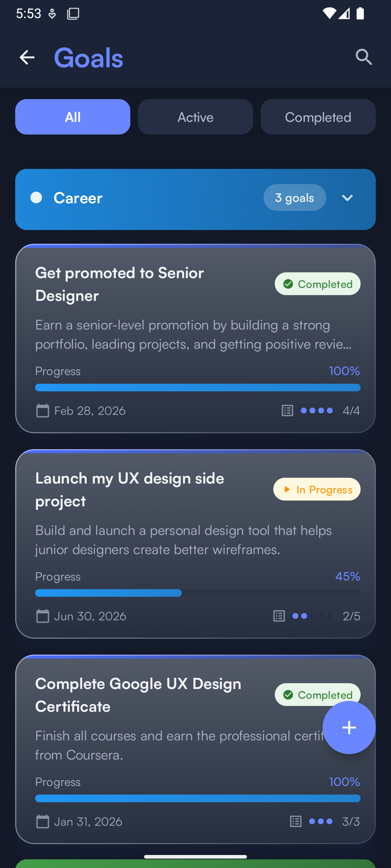Screen dimensions: 391x868
Task: Collapse the Career category chevron
Action: coord(347,198)
